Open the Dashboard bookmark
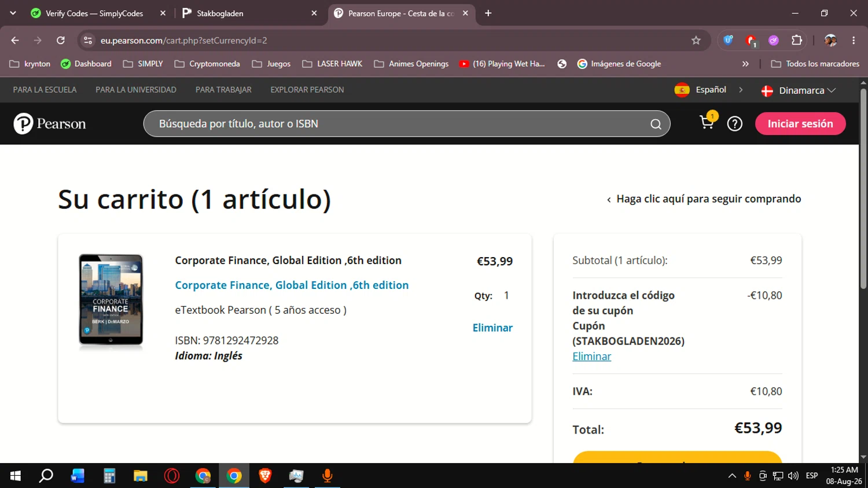Screen dimensions: 868x488 click(x=86, y=64)
